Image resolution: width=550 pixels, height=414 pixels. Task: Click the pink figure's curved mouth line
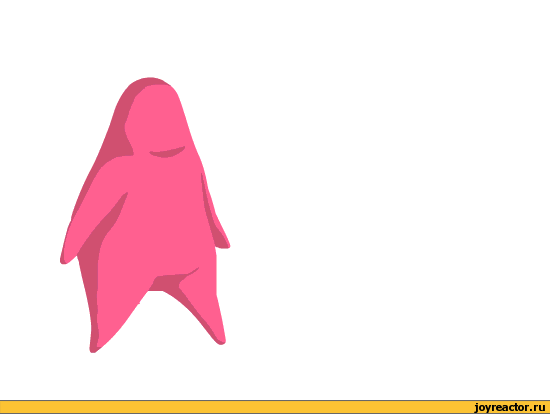pos(167,152)
